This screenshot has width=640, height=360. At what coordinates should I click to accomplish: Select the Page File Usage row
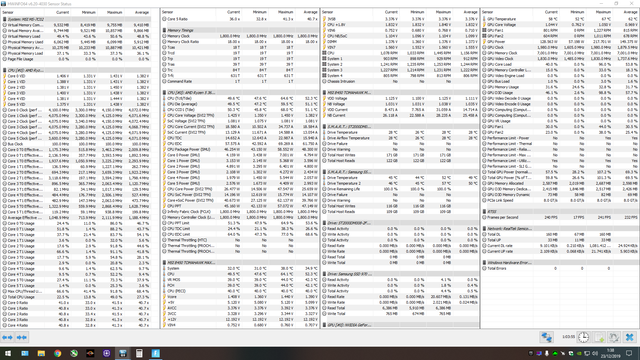pyautogui.click(x=76, y=59)
